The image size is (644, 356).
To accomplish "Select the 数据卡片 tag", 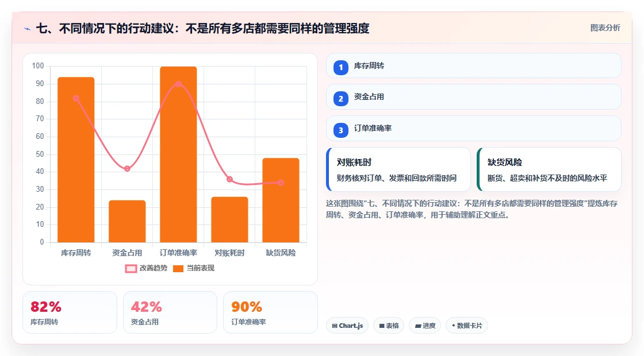I will tap(466, 326).
